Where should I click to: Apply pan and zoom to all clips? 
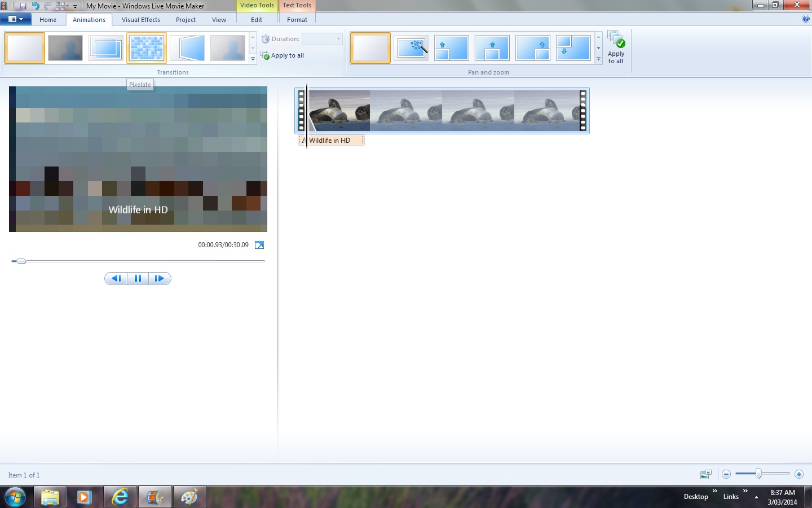point(616,47)
